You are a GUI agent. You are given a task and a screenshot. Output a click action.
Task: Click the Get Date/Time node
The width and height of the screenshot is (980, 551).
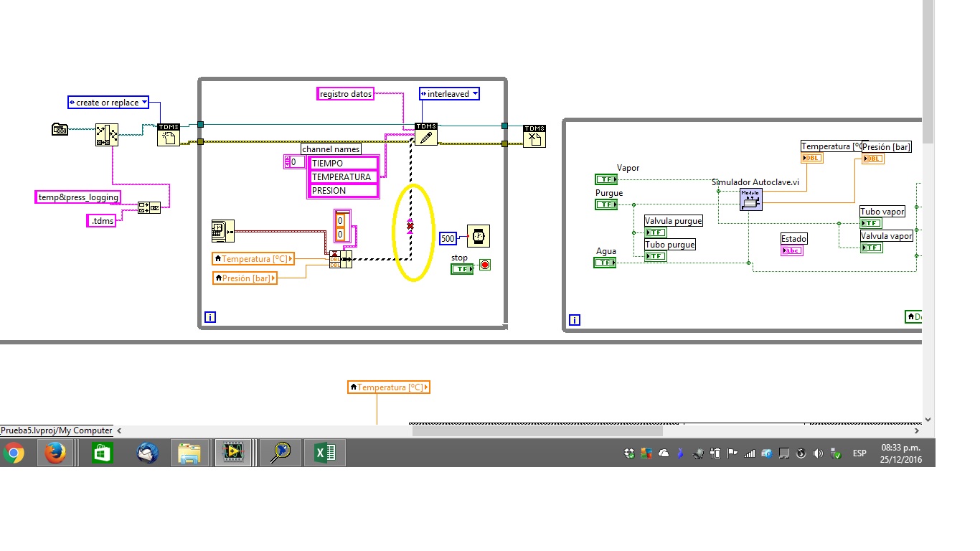click(x=222, y=230)
